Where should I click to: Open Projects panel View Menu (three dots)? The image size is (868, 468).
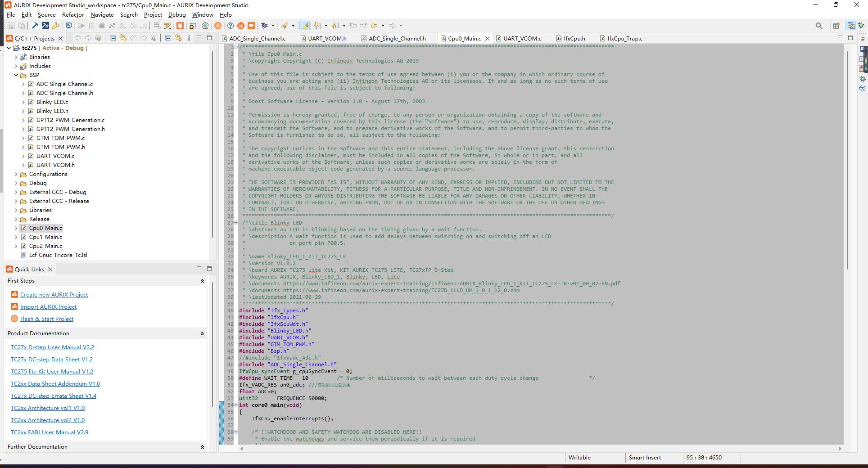click(189, 38)
